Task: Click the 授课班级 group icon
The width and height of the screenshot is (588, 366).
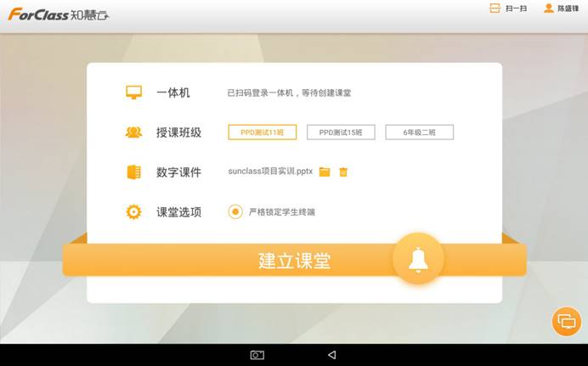Action: [133, 132]
